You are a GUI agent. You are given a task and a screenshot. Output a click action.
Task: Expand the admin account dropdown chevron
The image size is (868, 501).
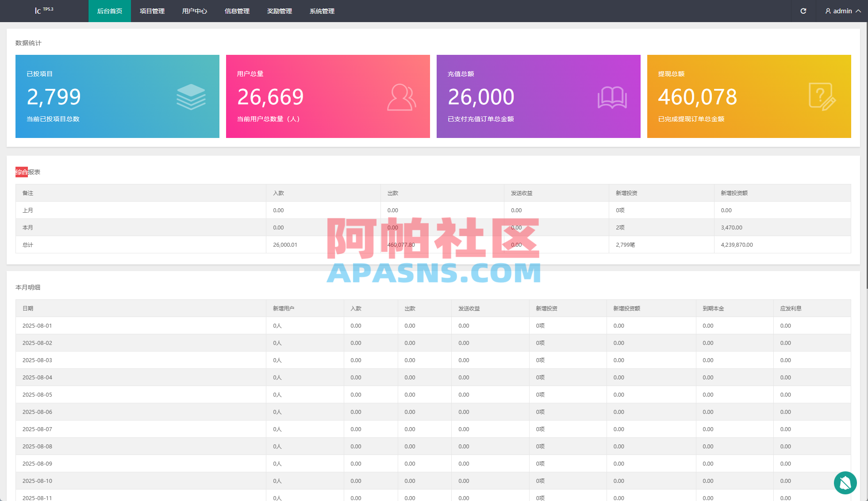click(858, 11)
